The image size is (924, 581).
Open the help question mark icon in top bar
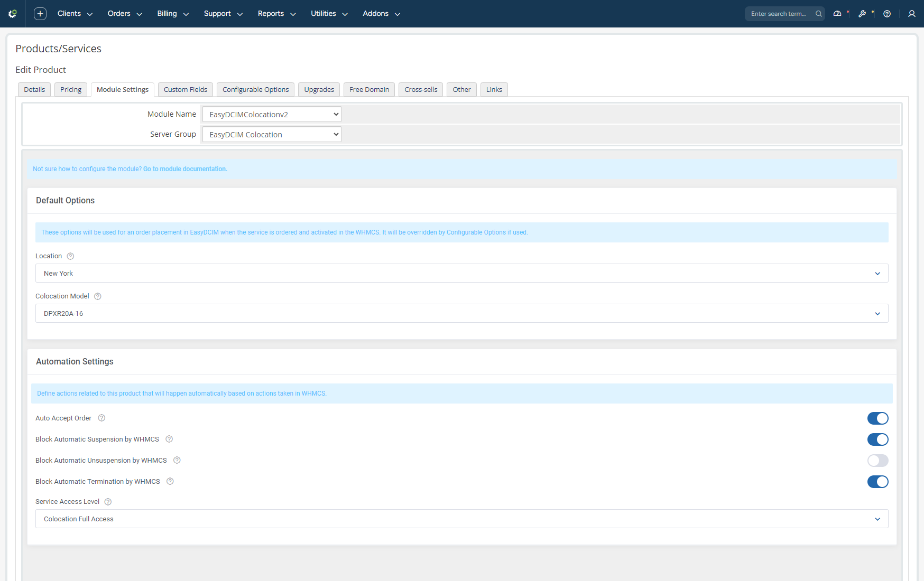pyautogui.click(x=887, y=14)
